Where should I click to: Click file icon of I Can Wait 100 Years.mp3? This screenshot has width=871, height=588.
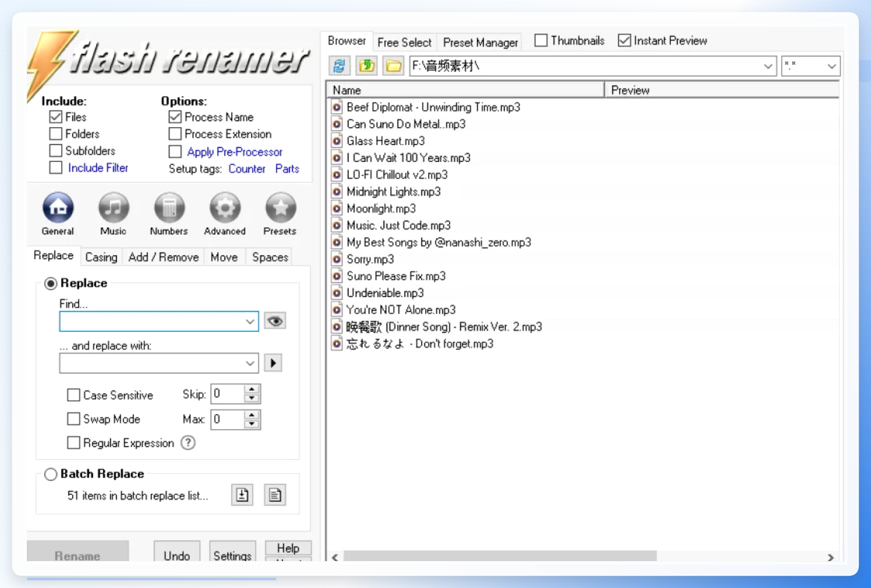coord(337,158)
